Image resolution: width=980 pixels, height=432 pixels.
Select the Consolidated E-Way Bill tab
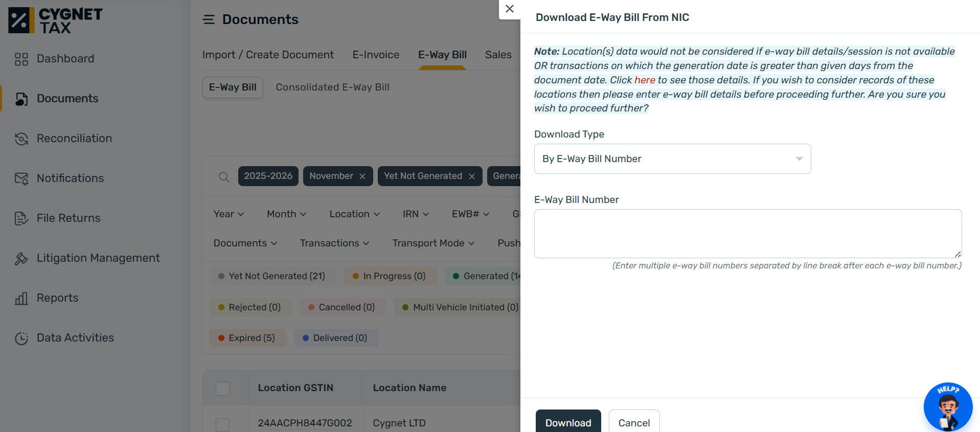pyautogui.click(x=332, y=87)
